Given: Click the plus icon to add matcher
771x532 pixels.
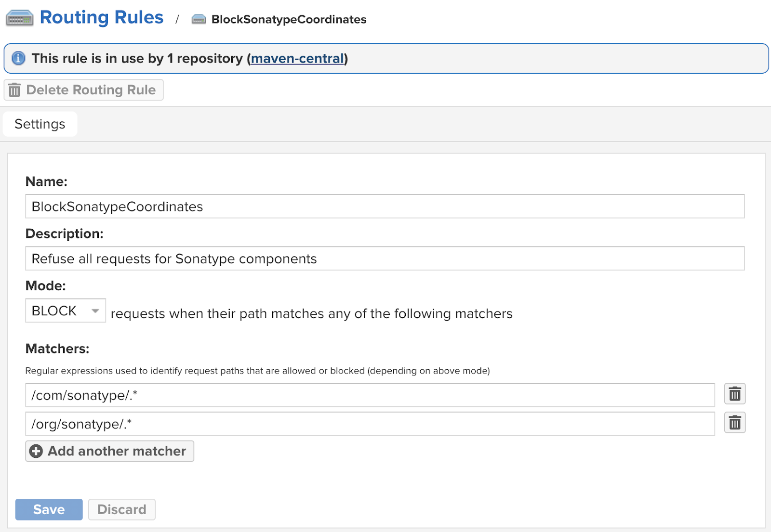Looking at the screenshot, I should (x=36, y=451).
